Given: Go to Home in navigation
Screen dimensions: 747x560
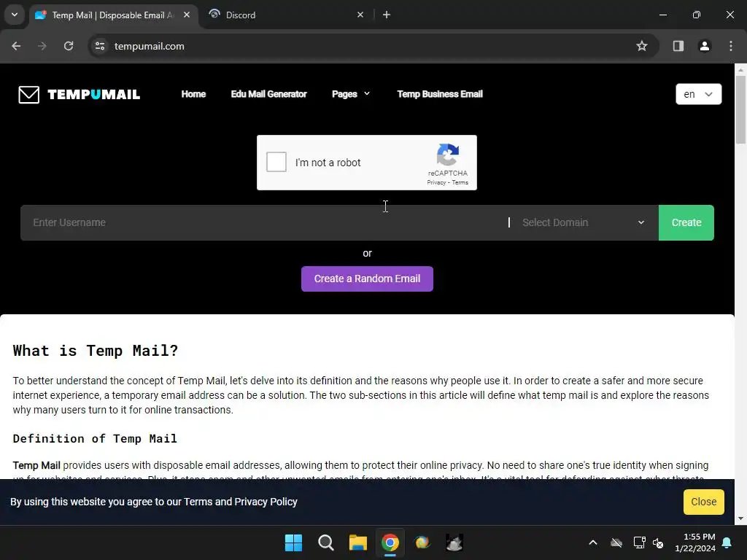Looking at the screenshot, I should (x=193, y=94).
